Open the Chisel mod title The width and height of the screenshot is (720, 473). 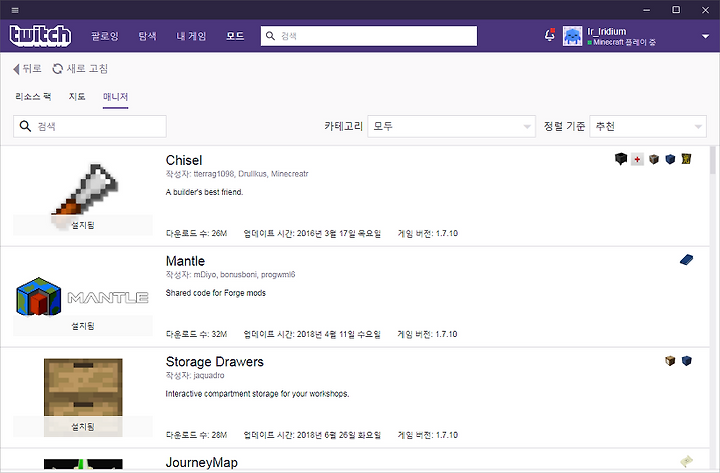184,160
